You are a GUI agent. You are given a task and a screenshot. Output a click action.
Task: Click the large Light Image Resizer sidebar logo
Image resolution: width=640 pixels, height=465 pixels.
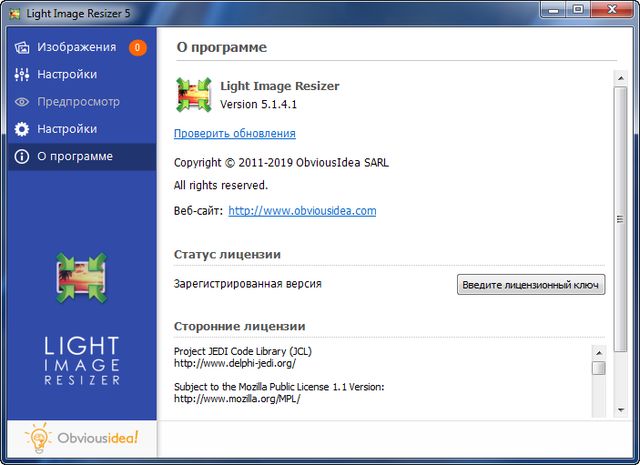(82, 320)
